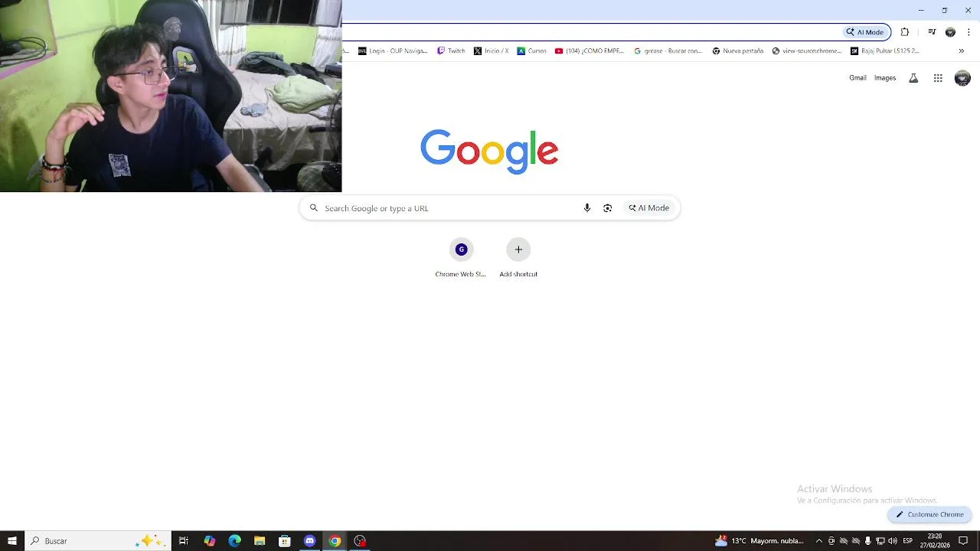Open the Windows Start menu
The image size is (980, 551).
pyautogui.click(x=12, y=541)
